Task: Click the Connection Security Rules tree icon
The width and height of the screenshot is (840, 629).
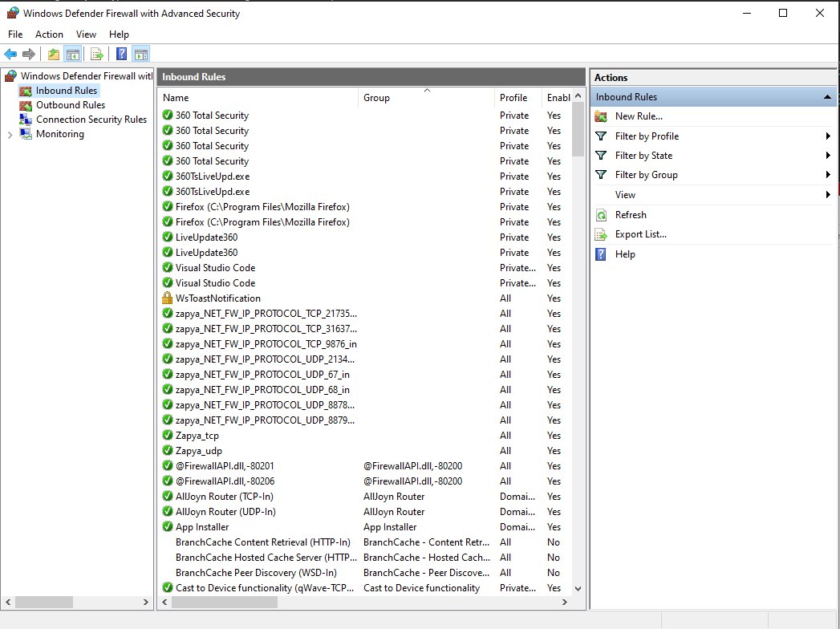Action: [26, 120]
